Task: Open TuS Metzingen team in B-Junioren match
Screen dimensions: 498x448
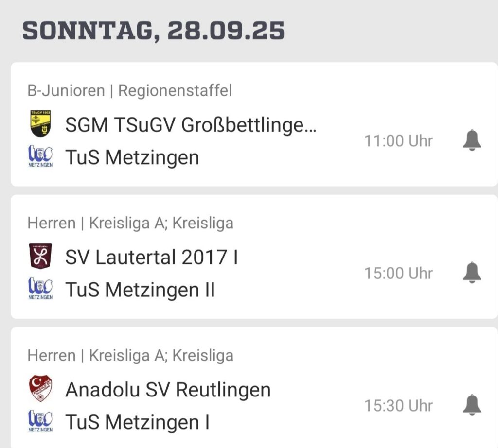Action: coord(132,157)
